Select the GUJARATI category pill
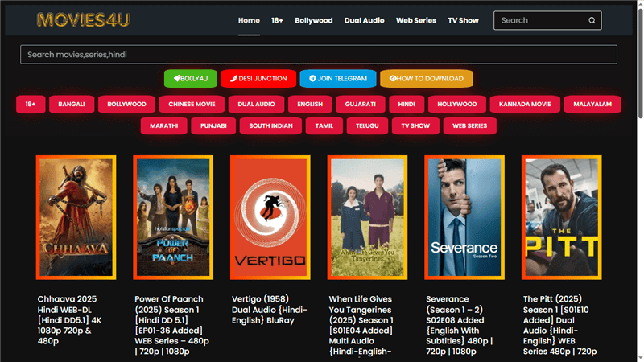644x362 pixels. point(360,105)
